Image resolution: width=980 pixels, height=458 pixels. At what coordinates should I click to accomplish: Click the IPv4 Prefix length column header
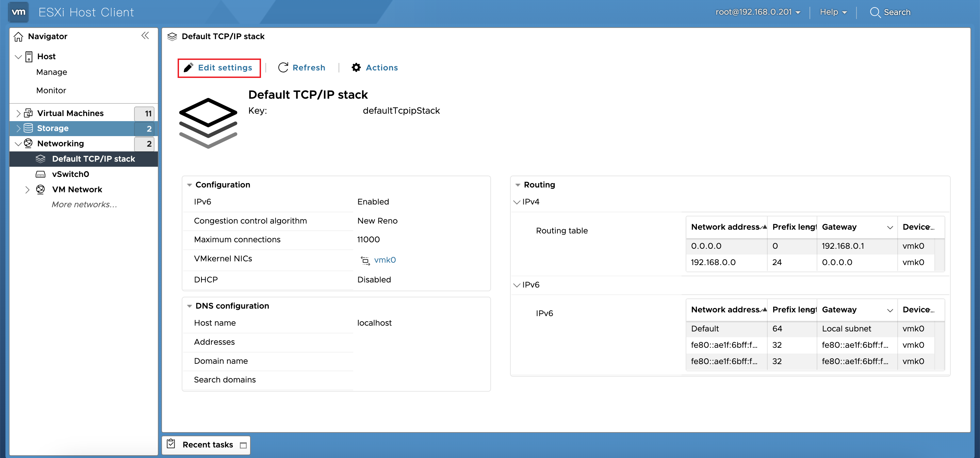tap(792, 227)
